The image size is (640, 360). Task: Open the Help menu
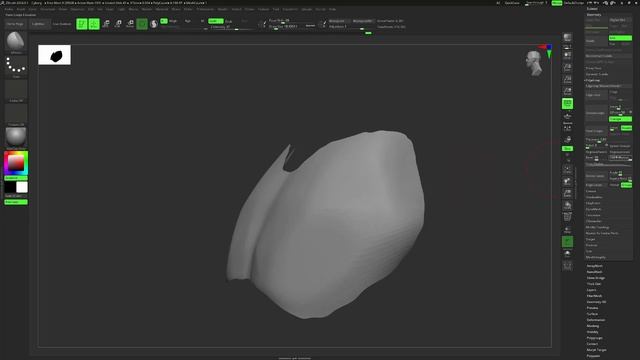pos(332,9)
